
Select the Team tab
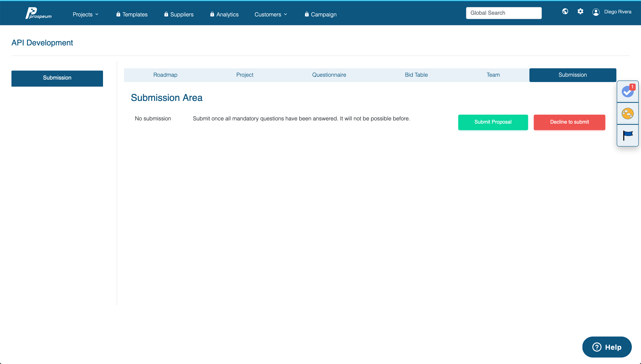click(x=493, y=75)
